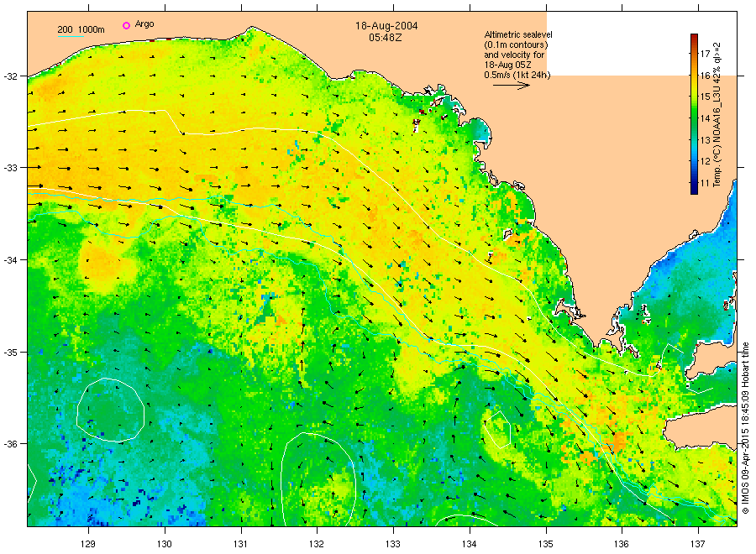Image resolution: width=756 pixels, height=554 pixels.
Task: Click the '0.5m/s (1kt 24h)' scale text
Action: click(x=517, y=75)
